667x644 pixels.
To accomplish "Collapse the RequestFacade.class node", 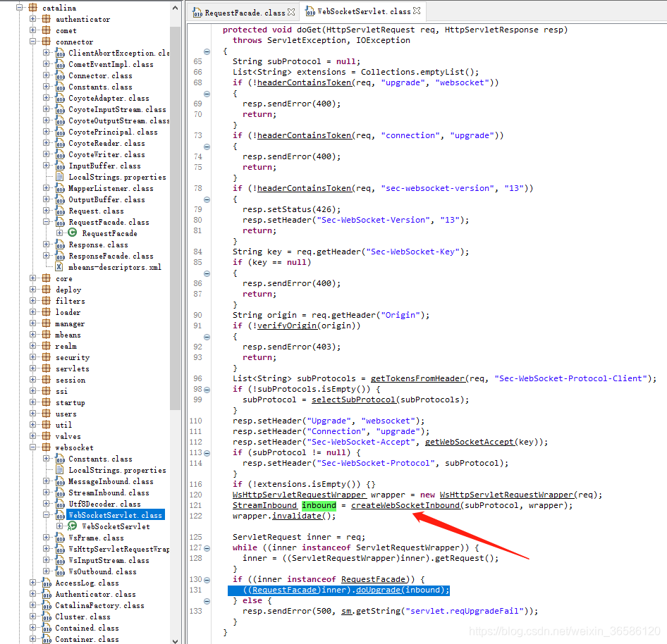I will [47, 221].
